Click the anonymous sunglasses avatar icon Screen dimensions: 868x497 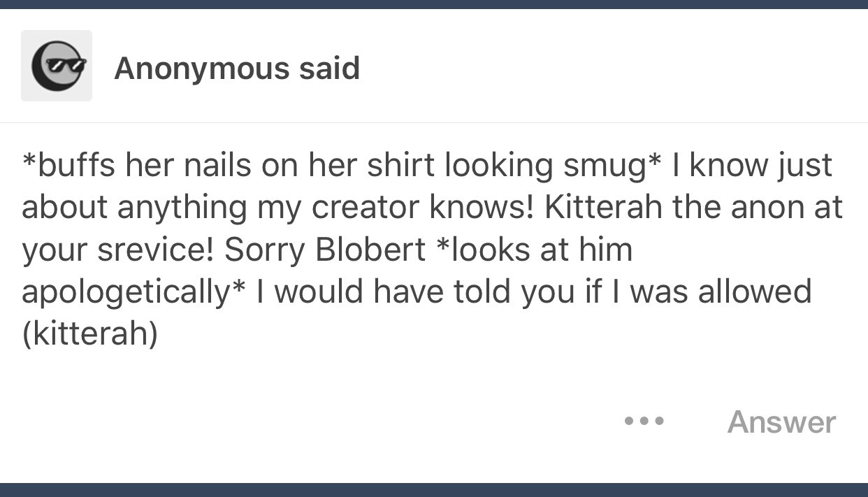tap(57, 66)
